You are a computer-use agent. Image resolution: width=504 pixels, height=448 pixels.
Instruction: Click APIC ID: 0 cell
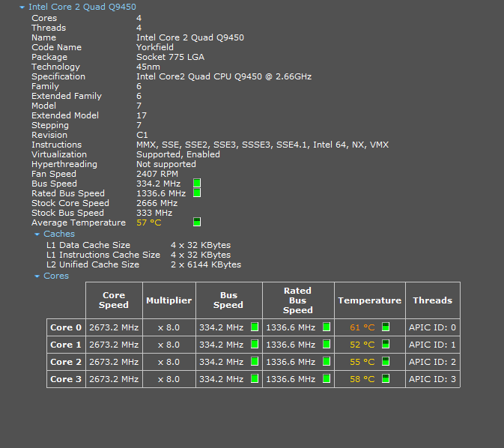(433, 327)
